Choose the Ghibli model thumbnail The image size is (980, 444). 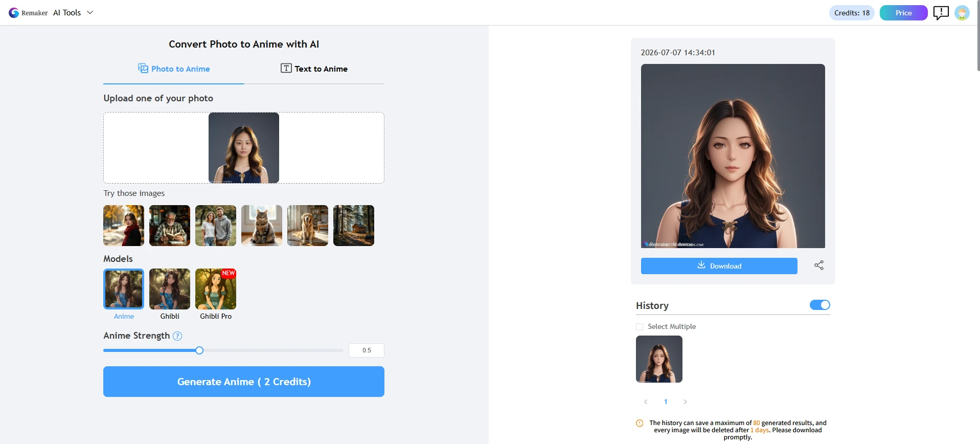(x=170, y=289)
